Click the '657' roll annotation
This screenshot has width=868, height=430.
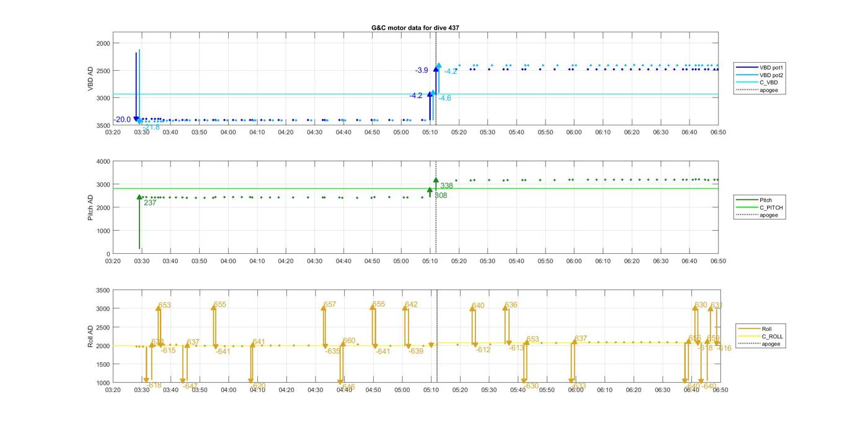[330, 305]
